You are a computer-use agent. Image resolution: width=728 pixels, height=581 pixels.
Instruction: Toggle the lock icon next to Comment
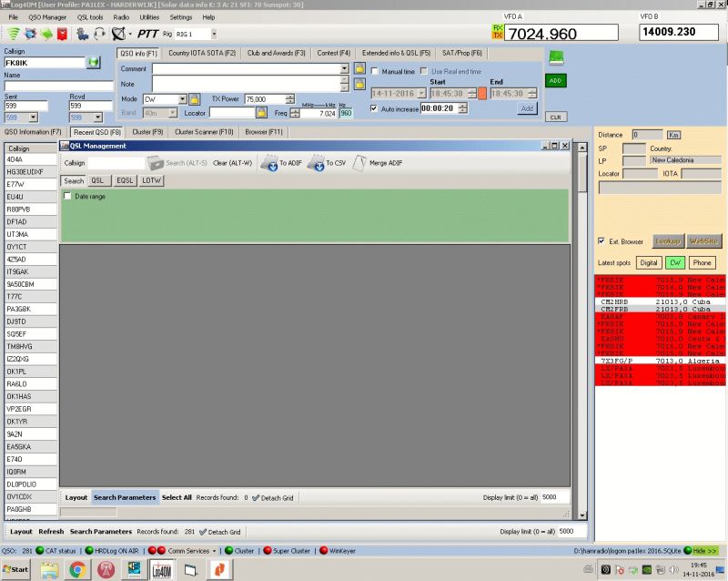coord(359,69)
